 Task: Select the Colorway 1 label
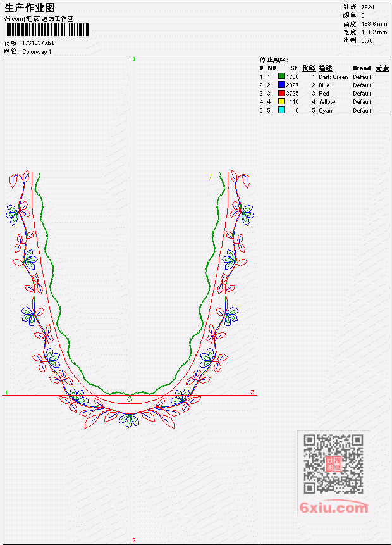(37, 52)
